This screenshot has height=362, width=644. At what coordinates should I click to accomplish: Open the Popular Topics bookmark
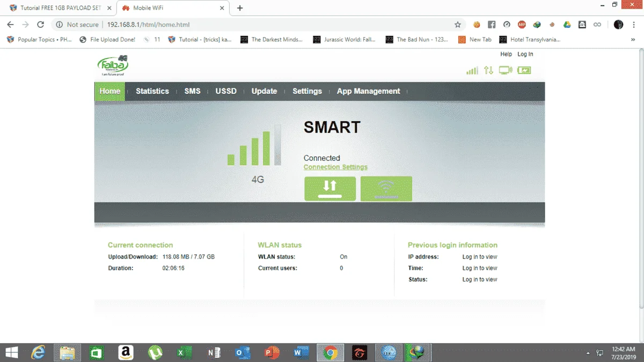tap(39, 39)
